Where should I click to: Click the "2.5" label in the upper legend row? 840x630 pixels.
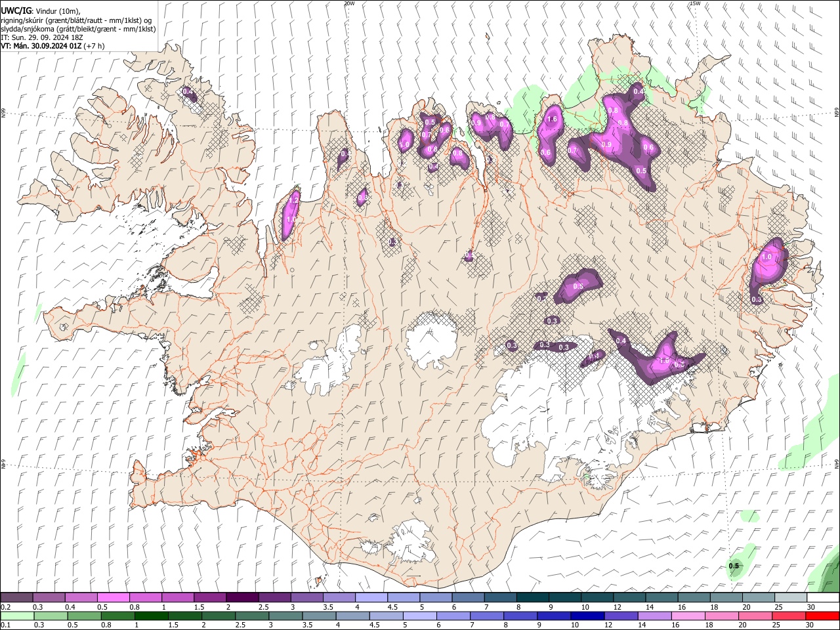(x=263, y=607)
